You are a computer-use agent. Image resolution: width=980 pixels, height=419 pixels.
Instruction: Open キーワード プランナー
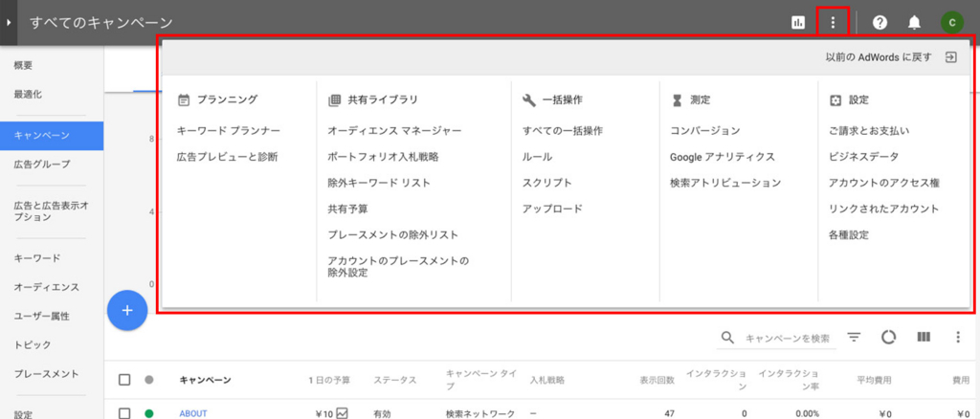(x=229, y=130)
